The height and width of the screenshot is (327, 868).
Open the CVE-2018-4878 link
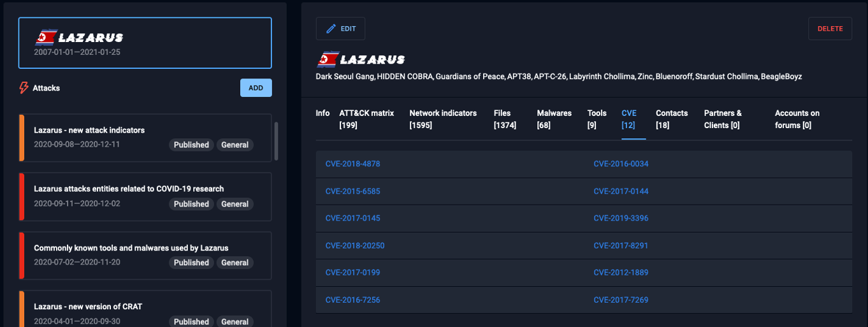(352, 164)
